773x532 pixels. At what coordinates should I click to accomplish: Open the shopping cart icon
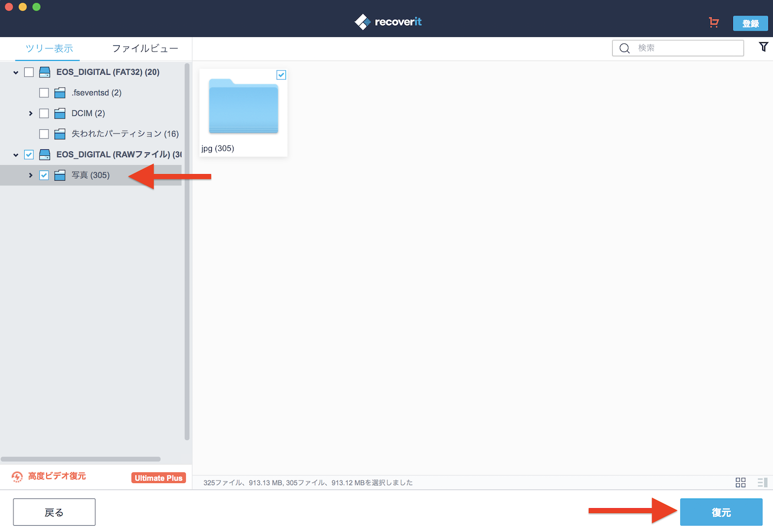click(714, 22)
